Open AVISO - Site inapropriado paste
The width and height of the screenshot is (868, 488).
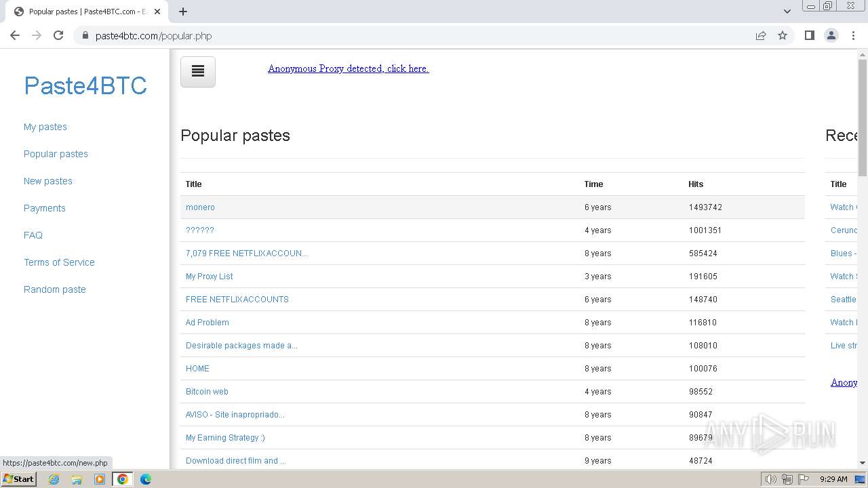(x=235, y=415)
